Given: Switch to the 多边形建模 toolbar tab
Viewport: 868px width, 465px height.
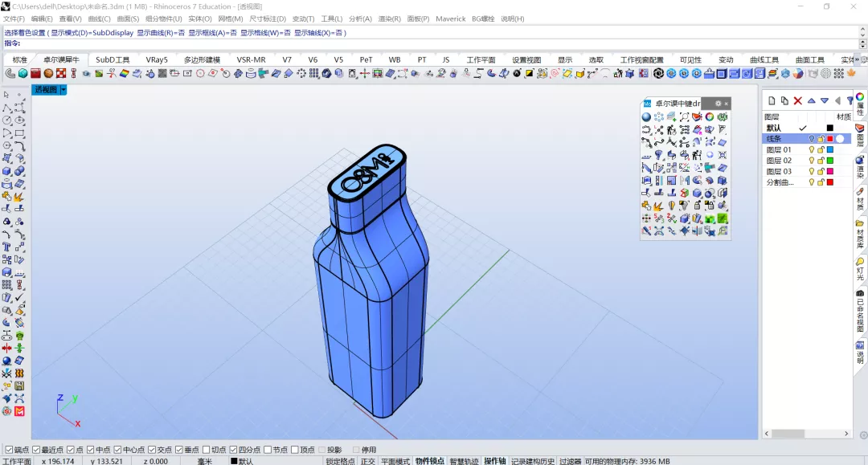Looking at the screenshot, I should pos(202,59).
